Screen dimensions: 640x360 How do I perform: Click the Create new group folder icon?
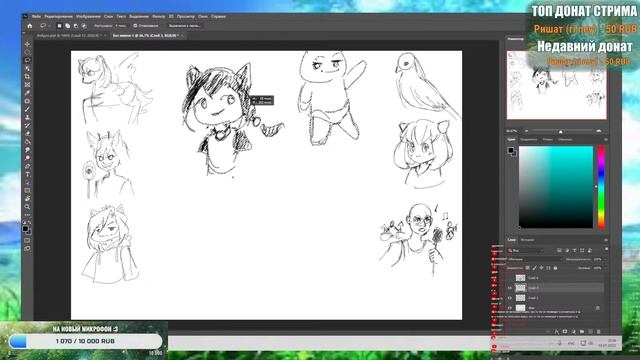point(582,331)
